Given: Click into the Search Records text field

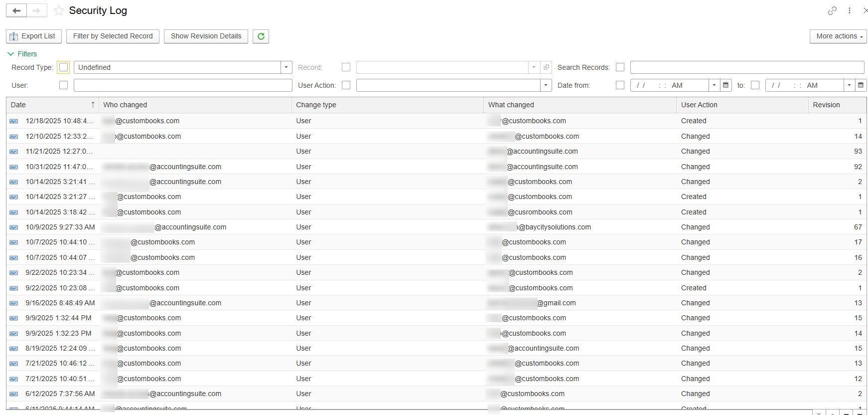Looking at the screenshot, I should [746, 67].
